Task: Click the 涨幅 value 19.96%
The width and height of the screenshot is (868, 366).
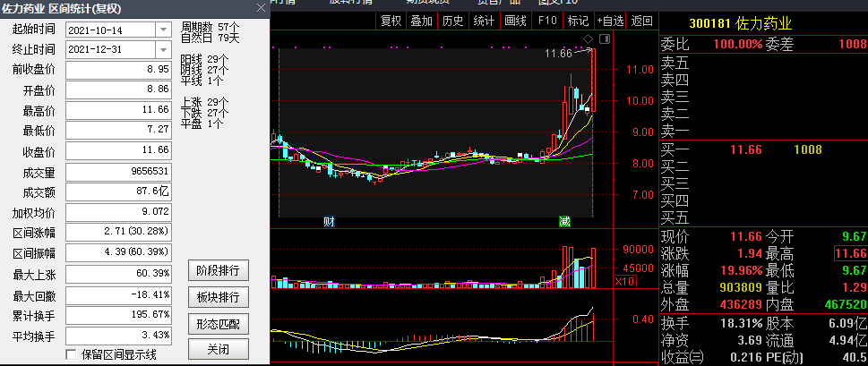Action: [x=738, y=271]
